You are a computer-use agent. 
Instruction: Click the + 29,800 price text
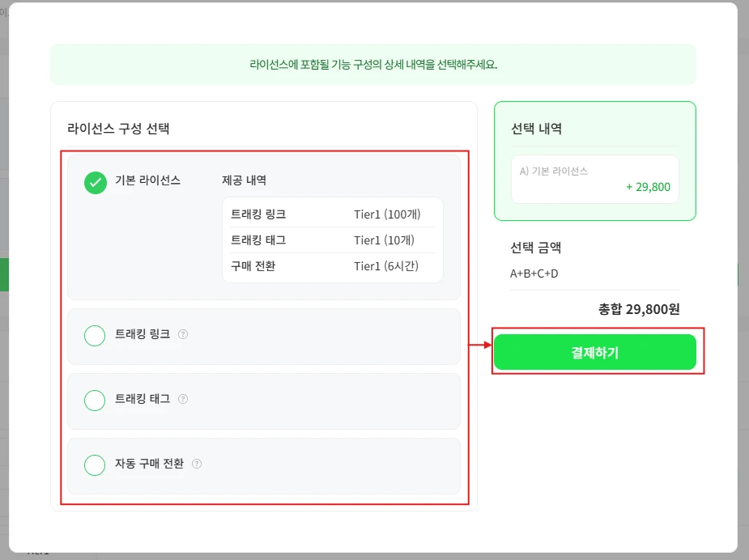(648, 187)
